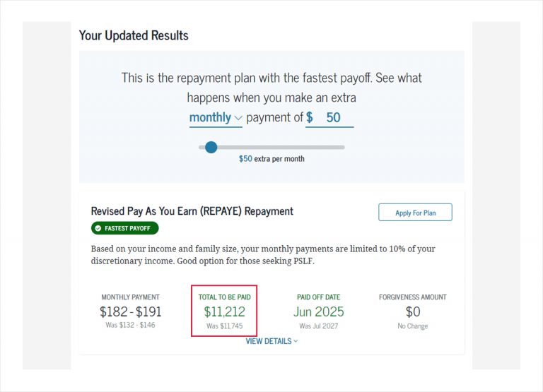This screenshot has width=543, height=392.
Task: Click the green checkmark icon in Fastest Payoff badge
Action: [x=98, y=229]
